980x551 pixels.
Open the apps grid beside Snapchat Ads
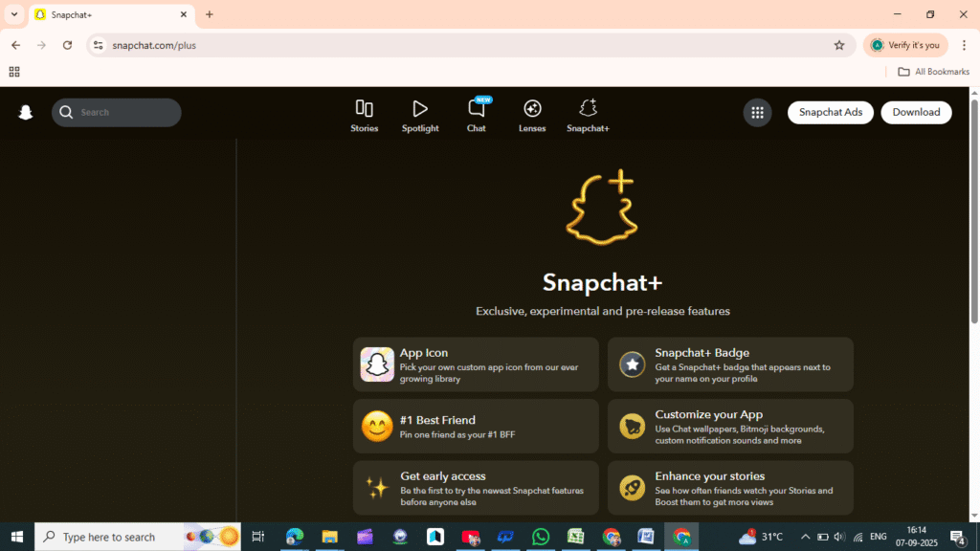757,112
